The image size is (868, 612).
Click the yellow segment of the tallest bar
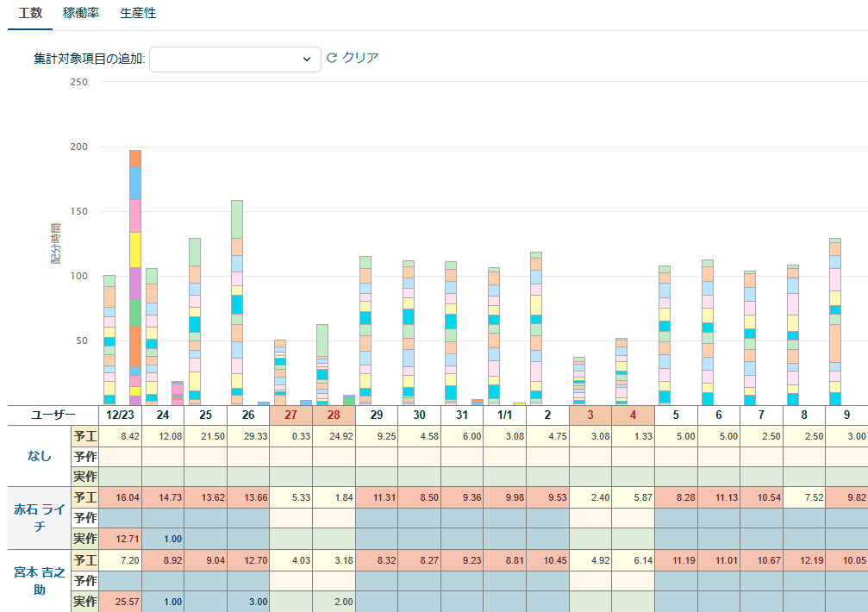135,249
